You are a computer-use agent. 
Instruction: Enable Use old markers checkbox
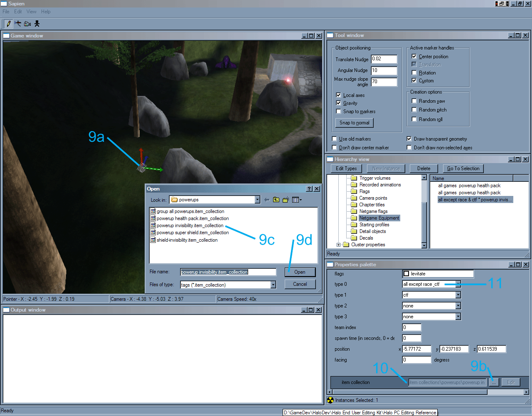click(334, 139)
